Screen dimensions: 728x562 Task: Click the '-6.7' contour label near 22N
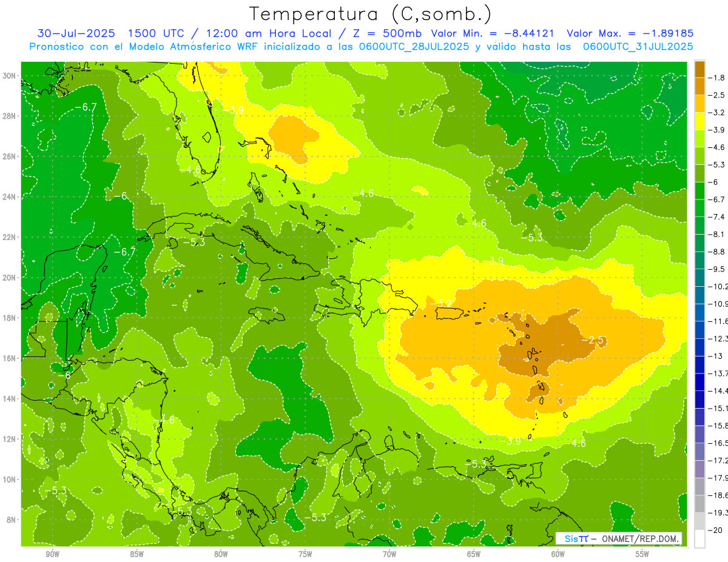coord(124,251)
